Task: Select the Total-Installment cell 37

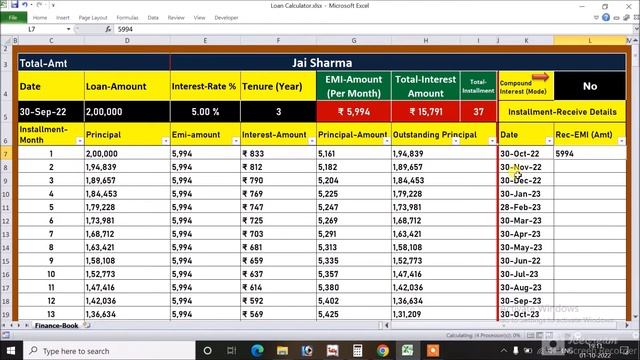Action: [x=478, y=112]
